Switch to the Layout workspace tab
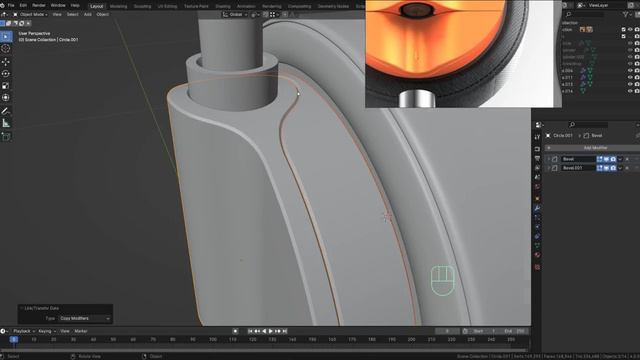This screenshot has width=640, height=360. pos(97,6)
